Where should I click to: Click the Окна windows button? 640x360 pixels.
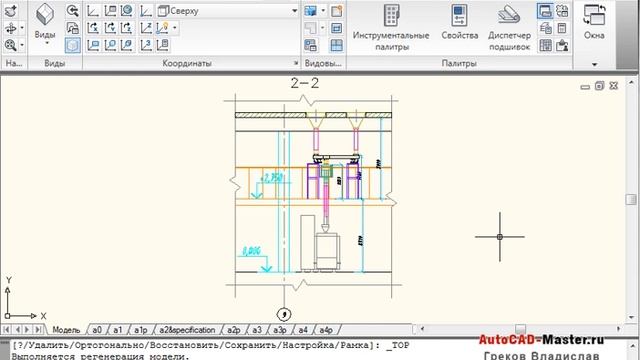(594, 22)
